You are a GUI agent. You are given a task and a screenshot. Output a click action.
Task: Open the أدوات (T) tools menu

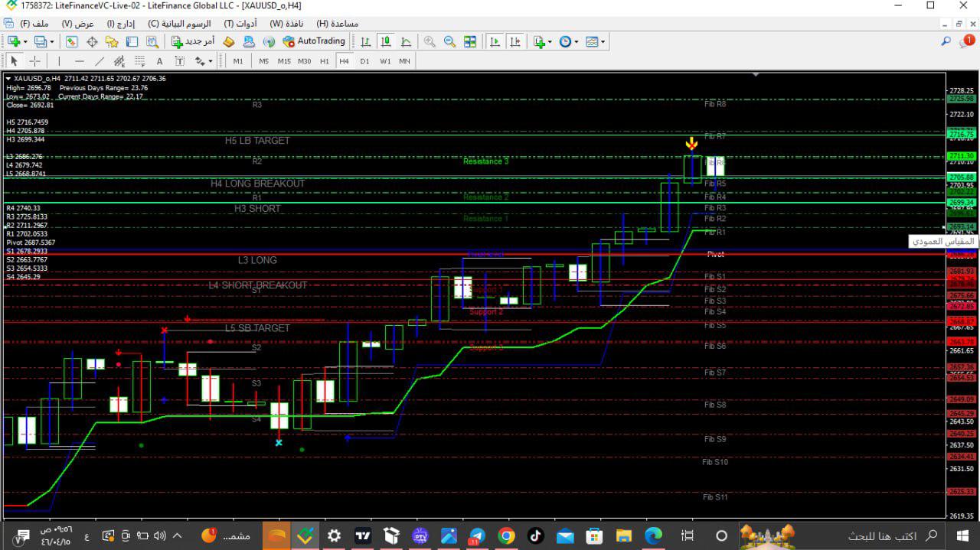click(240, 24)
